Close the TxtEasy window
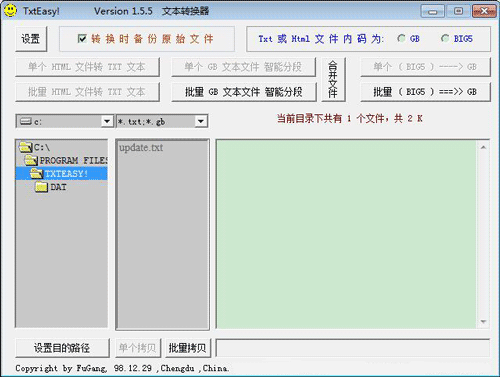The image size is (500, 377). tap(484, 11)
